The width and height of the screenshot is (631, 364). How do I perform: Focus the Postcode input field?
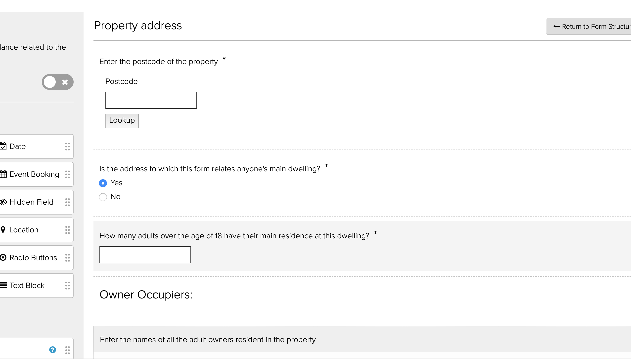[x=151, y=100]
